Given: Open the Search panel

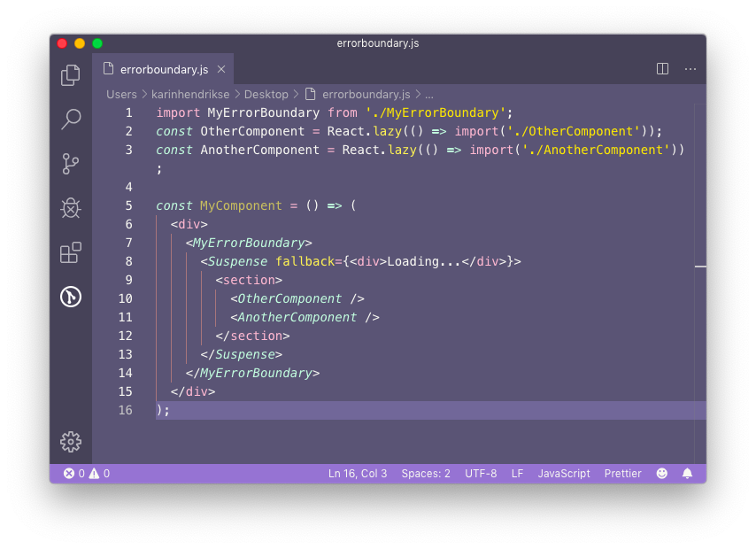Looking at the screenshot, I should coord(70,120).
